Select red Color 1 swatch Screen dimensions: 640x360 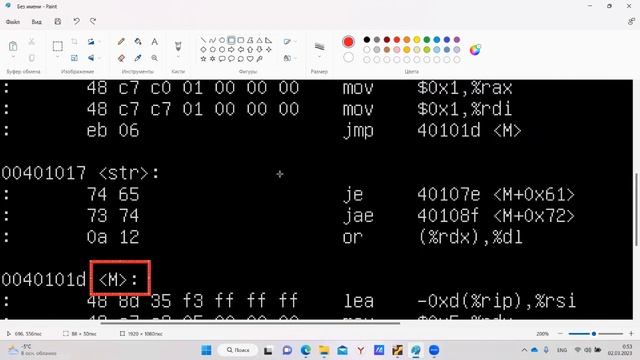(348, 42)
